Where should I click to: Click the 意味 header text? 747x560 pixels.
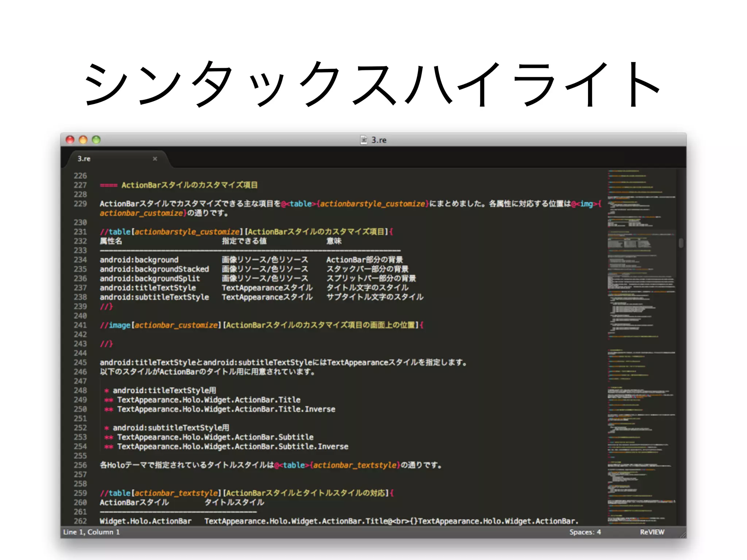tap(334, 241)
